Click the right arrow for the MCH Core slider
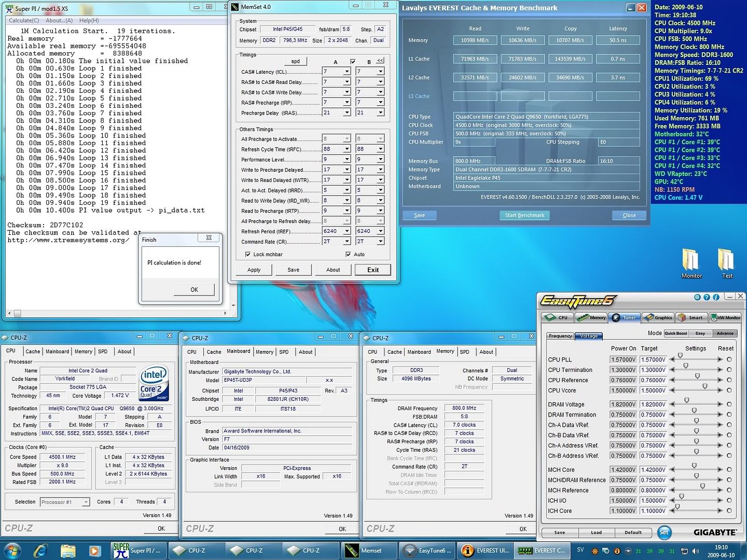Screen dimensions: 747x560 tap(720, 470)
